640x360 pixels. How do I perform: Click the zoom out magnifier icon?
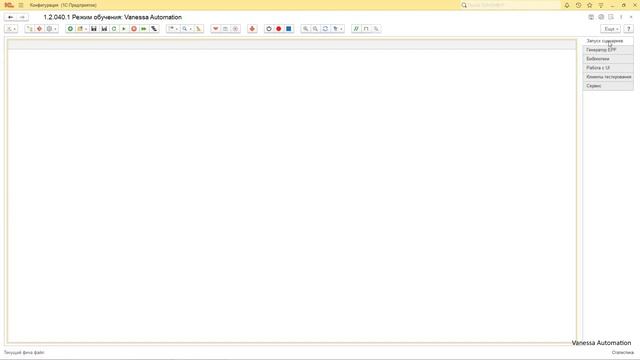coord(315,29)
